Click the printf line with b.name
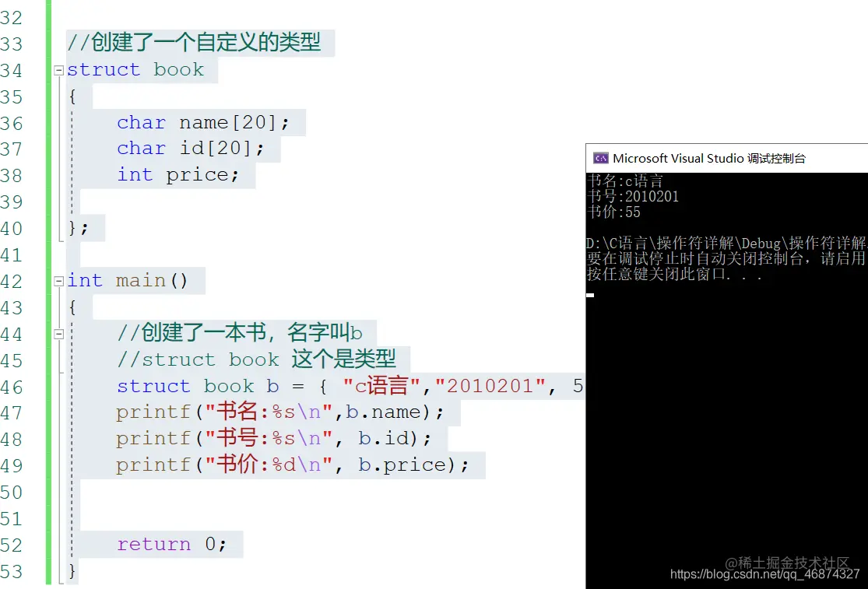 coord(279,412)
